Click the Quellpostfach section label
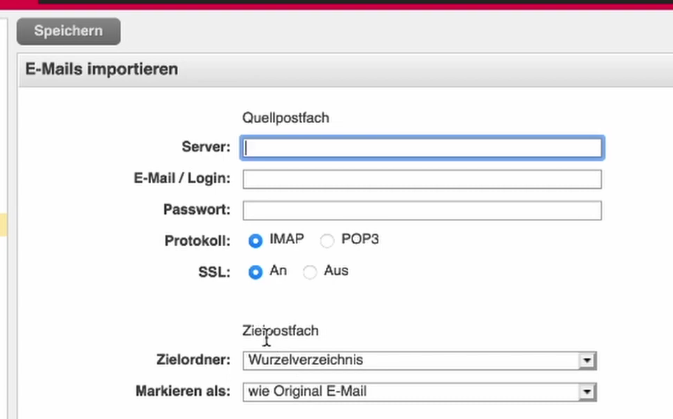Image resolution: width=673 pixels, height=419 pixels. point(286,118)
